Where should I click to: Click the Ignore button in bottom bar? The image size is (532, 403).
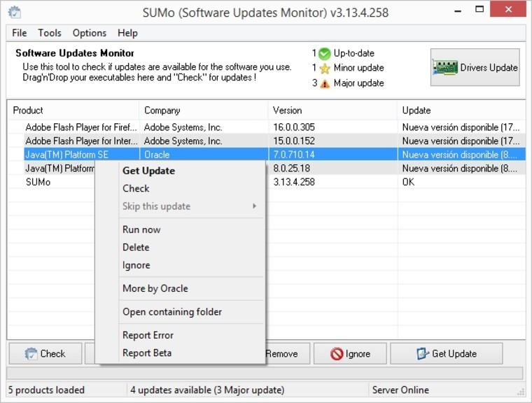click(350, 353)
